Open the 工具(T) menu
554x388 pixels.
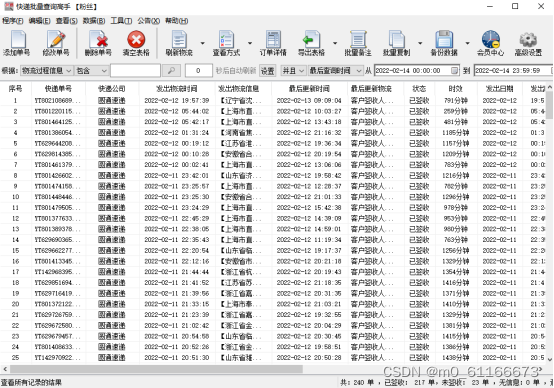tap(121, 21)
